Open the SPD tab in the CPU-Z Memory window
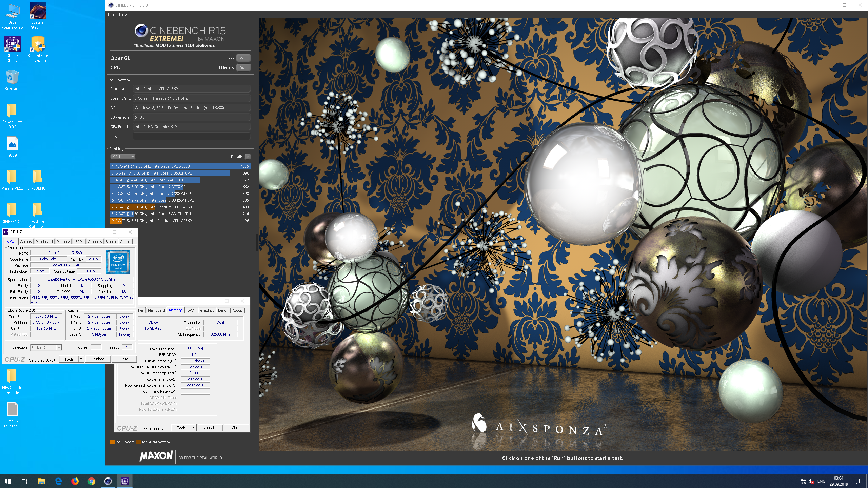This screenshot has height=488, width=868. [191, 310]
